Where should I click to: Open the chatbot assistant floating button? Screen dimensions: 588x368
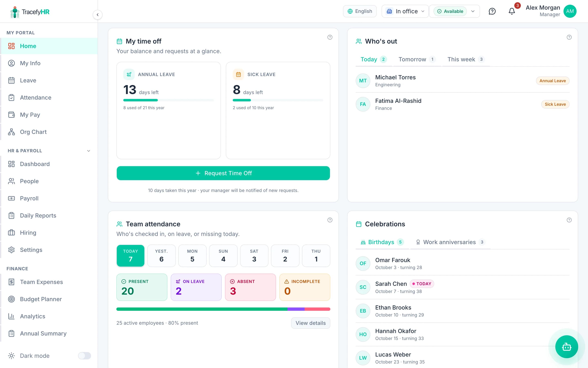[567, 347]
